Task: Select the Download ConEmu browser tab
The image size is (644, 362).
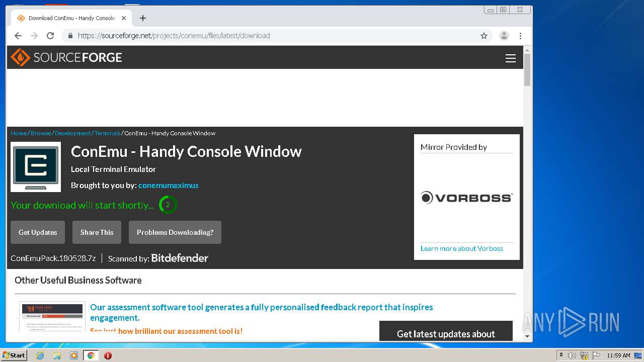Action: click(70, 18)
